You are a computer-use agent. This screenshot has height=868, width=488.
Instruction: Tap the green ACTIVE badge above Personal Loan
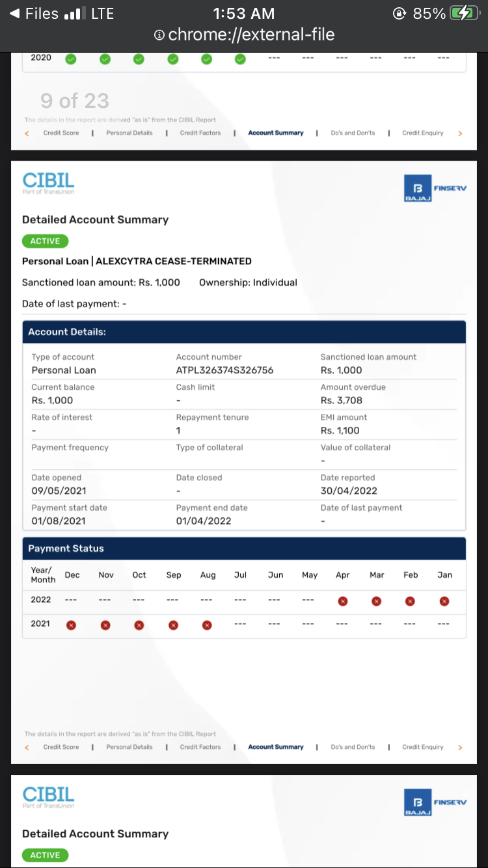[45, 241]
